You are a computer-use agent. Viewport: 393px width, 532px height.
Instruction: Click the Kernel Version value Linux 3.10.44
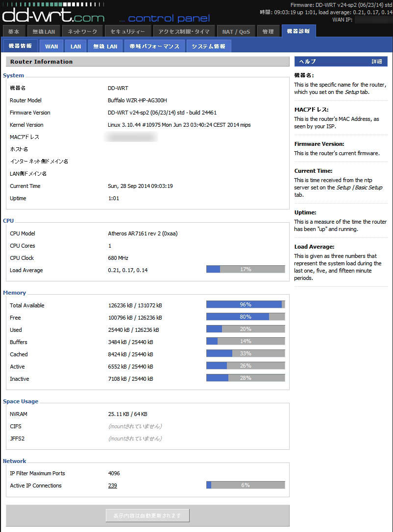pyautogui.click(x=179, y=125)
